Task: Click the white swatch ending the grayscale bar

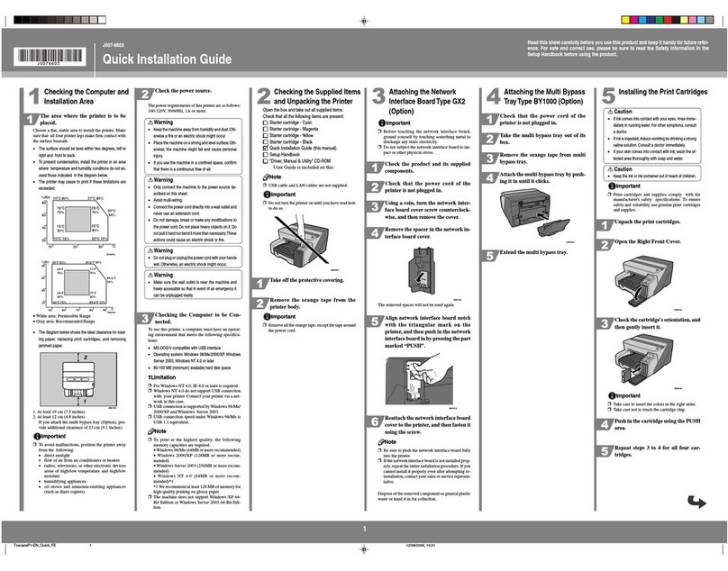Action: 102,20
